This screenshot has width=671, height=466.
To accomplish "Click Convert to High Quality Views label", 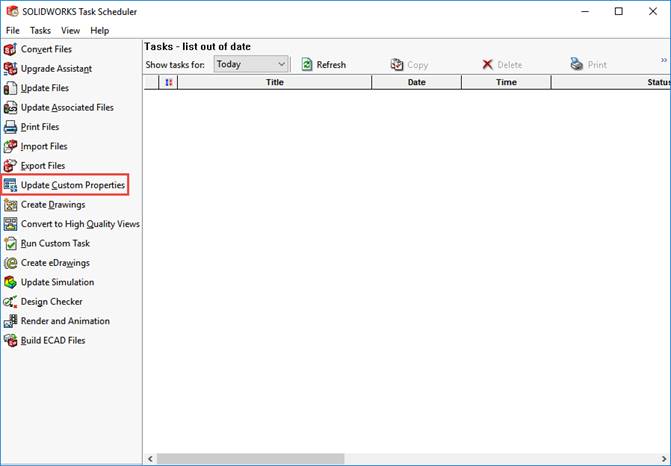I will click(x=80, y=224).
